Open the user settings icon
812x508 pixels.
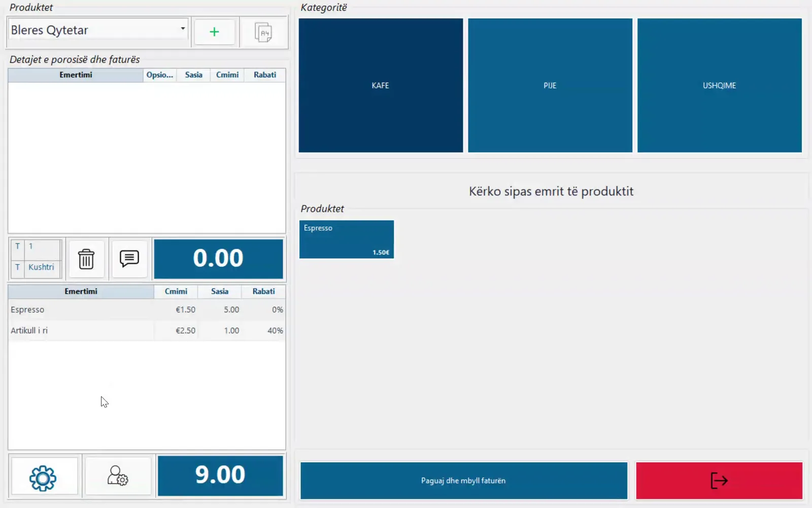(x=118, y=477)
